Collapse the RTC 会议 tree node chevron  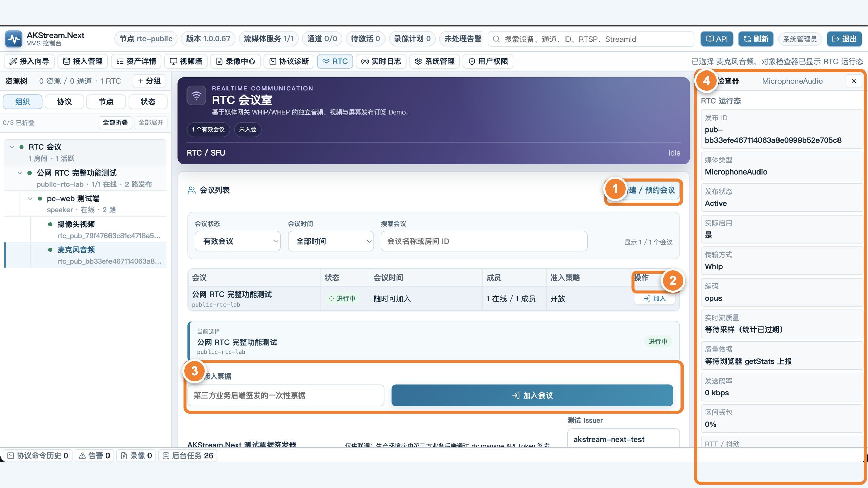click(12, 147)
